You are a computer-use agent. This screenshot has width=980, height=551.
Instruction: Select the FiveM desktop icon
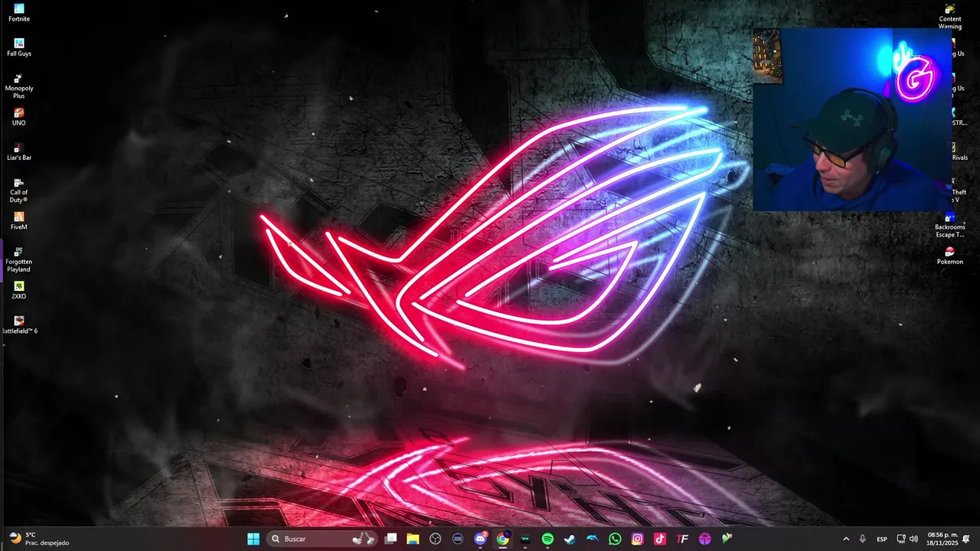coord(19,221)
